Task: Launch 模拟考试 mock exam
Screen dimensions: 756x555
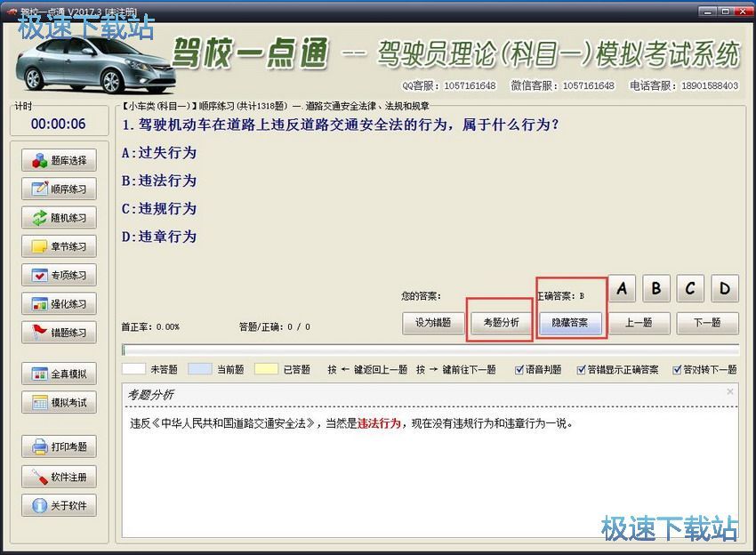Action: [x=59, y=403]
